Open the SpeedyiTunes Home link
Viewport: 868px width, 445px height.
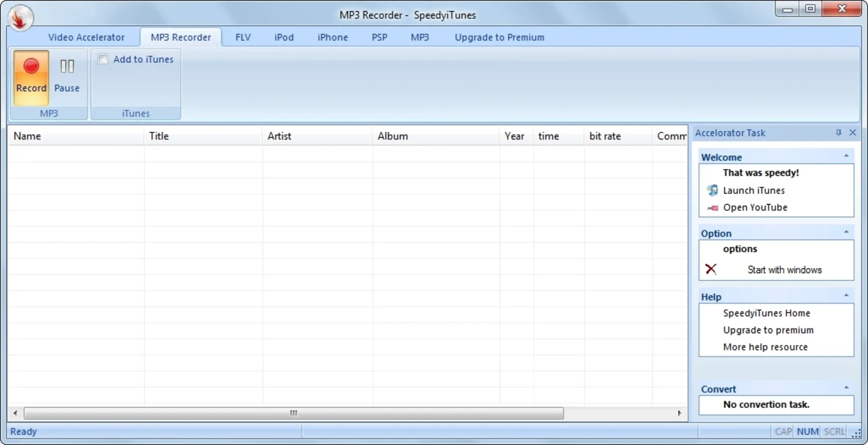click(x=767, y=313)
